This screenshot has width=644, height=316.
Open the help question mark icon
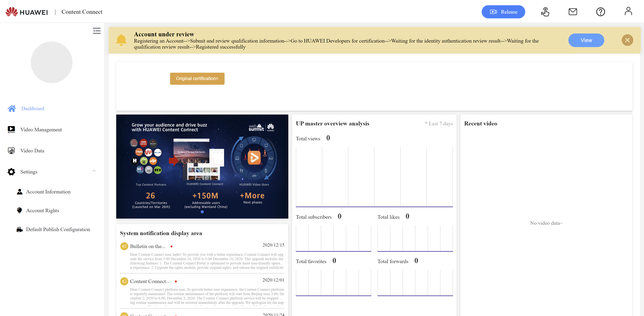[x=600, y=12]
